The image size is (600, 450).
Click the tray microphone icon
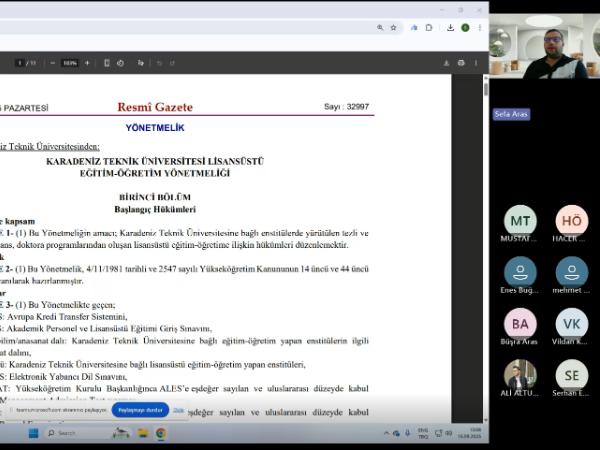[408, 433]
